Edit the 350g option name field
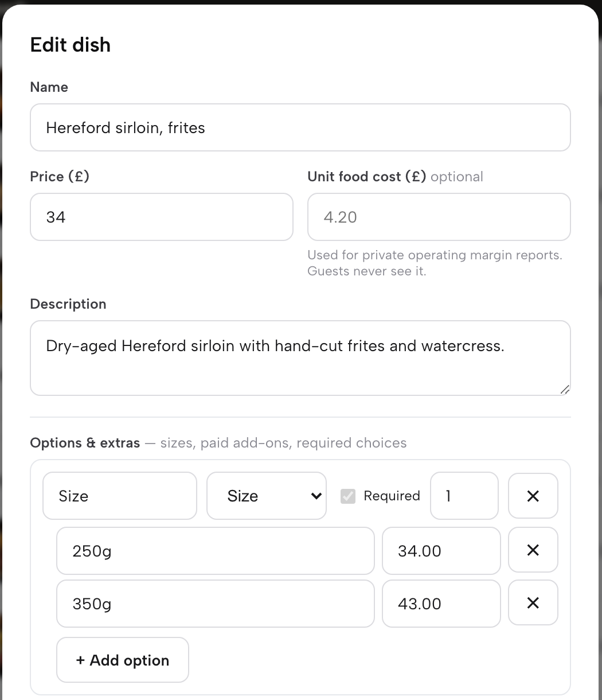The height and width of the screenshot is (700, 602). 216,604
